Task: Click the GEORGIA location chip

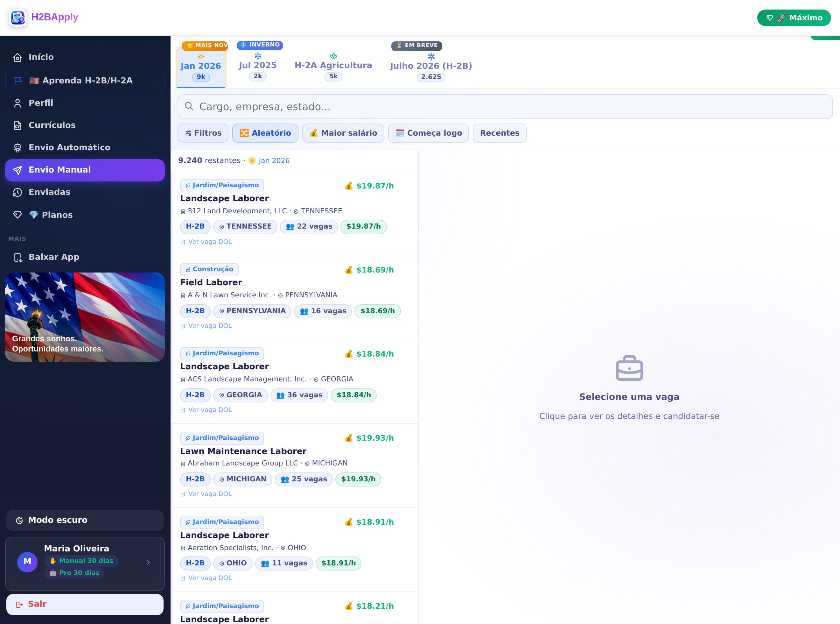Action: [x=240, y=395]
